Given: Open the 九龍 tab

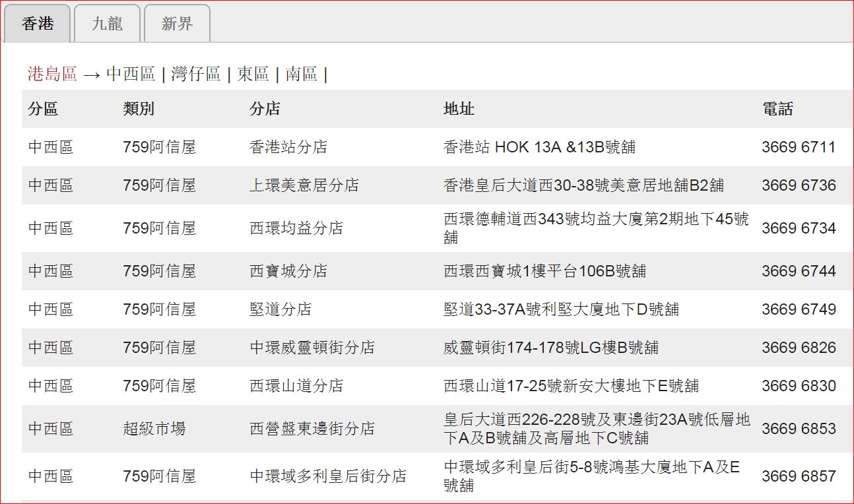Looking at the screenshot, I should point(108,24).
